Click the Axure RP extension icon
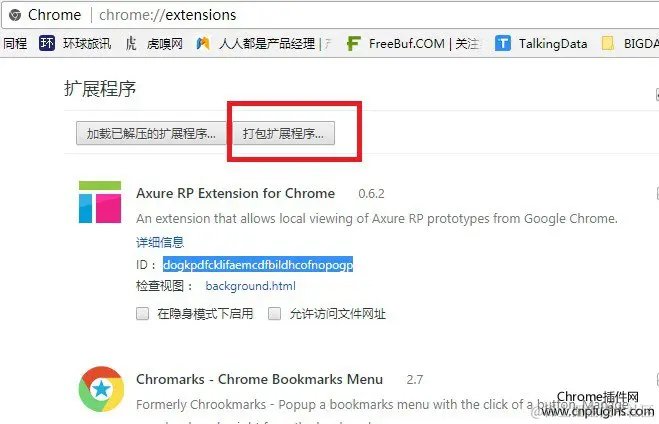The image size is (659, 424). 100,202
